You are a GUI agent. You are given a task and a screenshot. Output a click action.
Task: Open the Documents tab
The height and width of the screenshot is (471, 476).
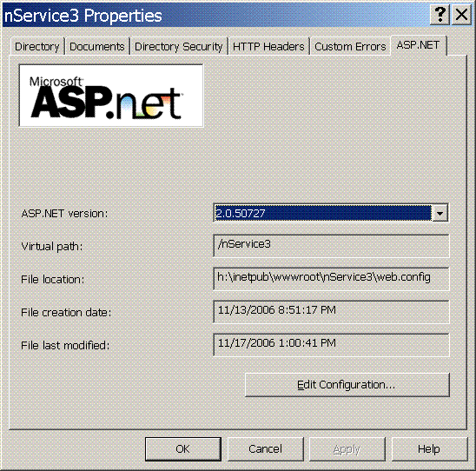[x=97, y=46]
